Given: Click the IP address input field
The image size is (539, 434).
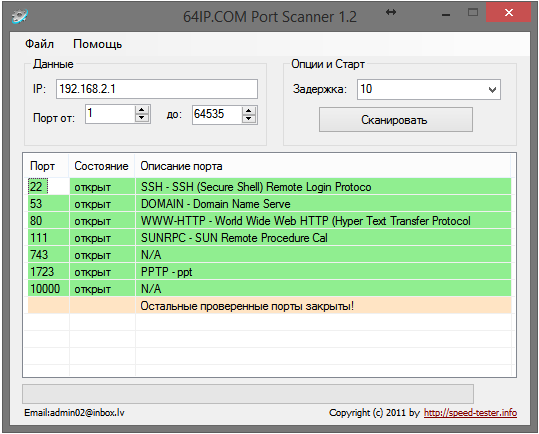Looking at the screenshot, I should point(157,89).
